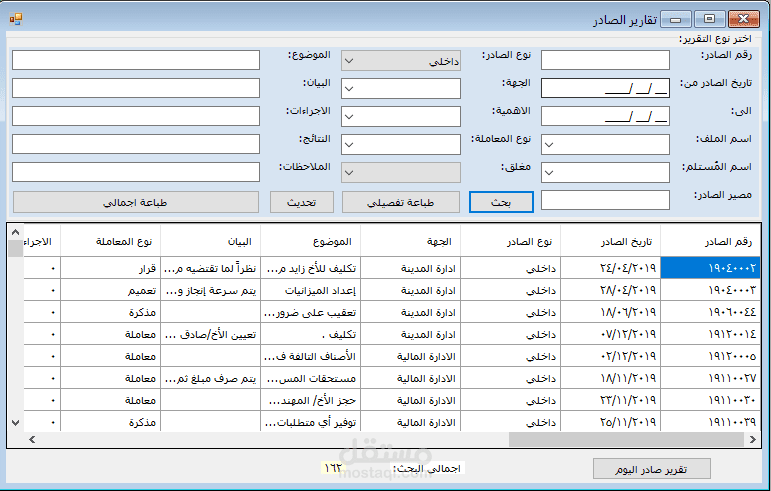Click the تحديث refresh button
Viewport: 771px width, 491px height.
click(301, 202)
